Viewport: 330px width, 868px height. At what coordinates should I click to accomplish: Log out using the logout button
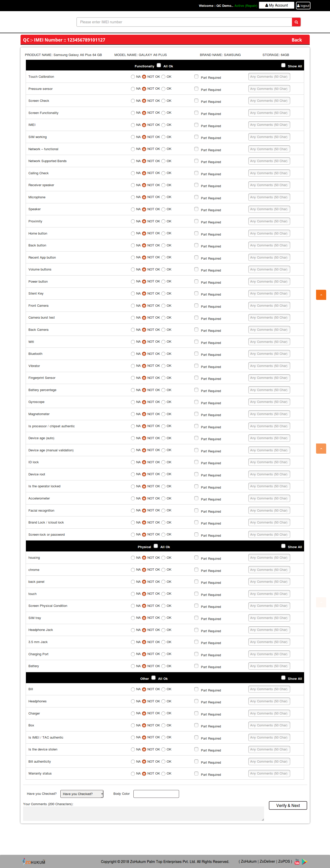[303, 6]
